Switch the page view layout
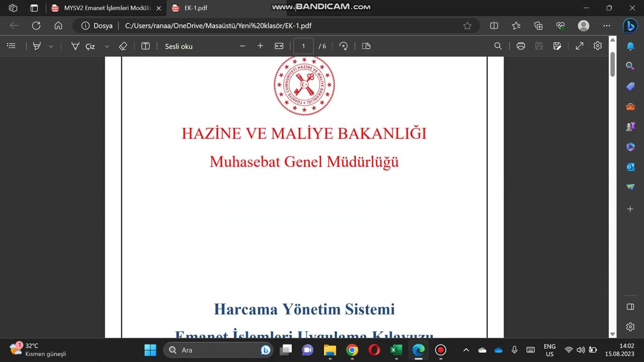The image size is (644, 362). [366, 46]
